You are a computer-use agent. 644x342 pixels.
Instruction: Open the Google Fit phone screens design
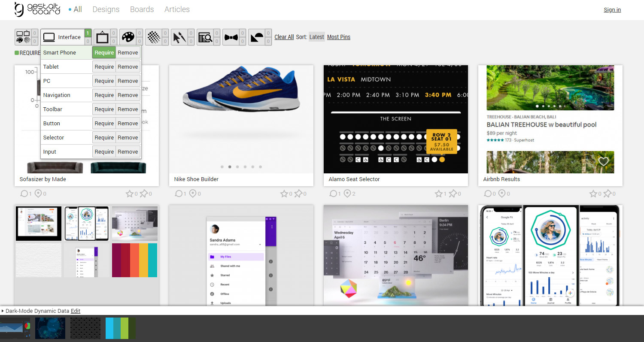coord(550,255)
